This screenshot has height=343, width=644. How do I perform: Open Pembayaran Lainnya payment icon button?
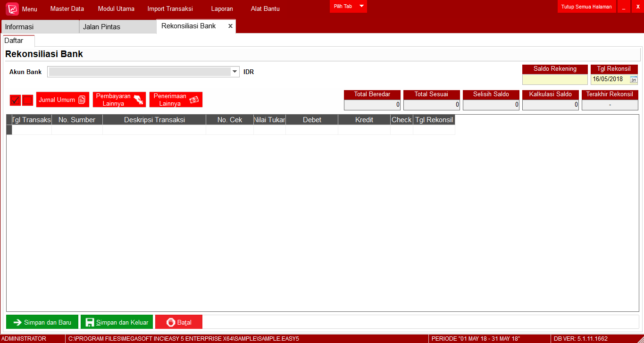tap(119, 100)
